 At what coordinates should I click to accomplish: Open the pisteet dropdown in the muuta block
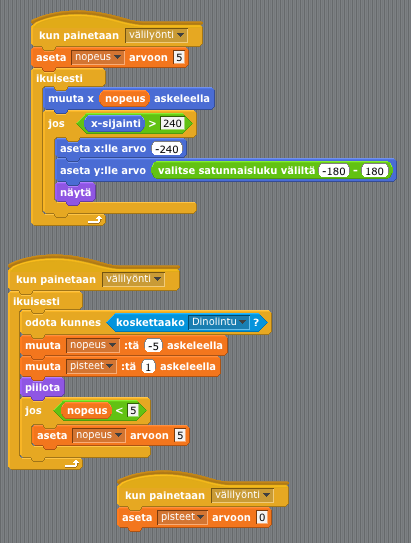click(91, 366)
